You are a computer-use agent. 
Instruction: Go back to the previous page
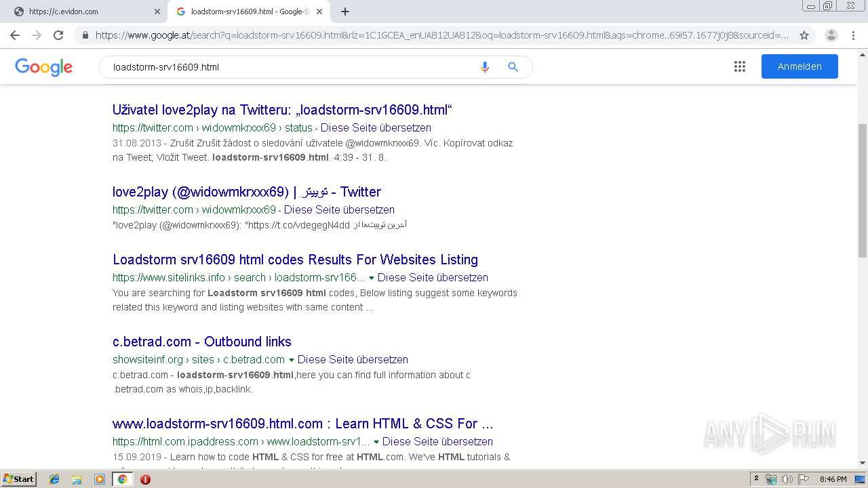point(15,35)
